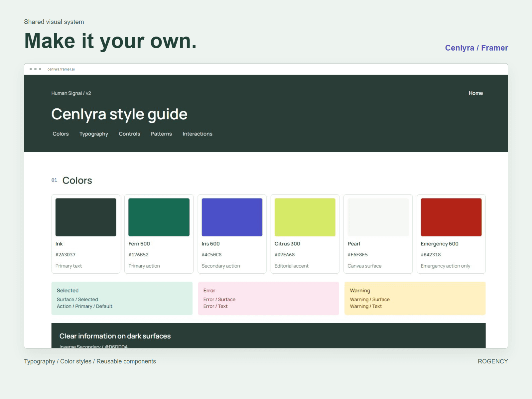Click the Warning / Text label
532x399 pixels.
[x=366, y=306]
